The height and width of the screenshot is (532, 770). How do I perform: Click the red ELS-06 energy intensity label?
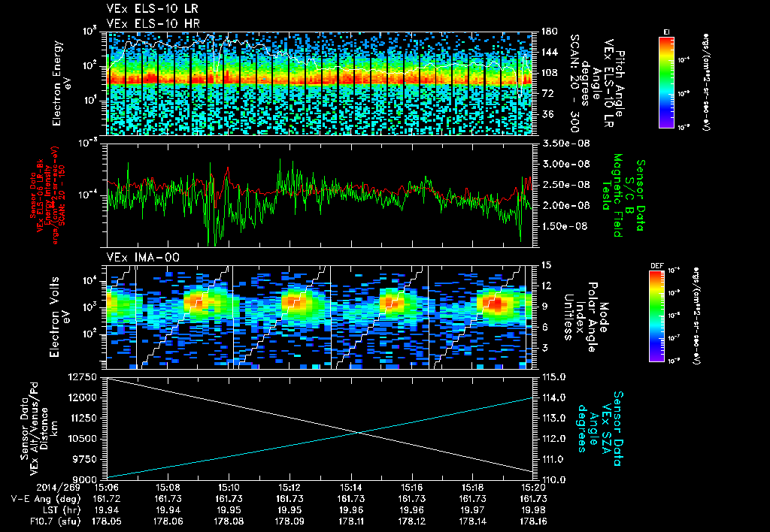pos(47,195)
